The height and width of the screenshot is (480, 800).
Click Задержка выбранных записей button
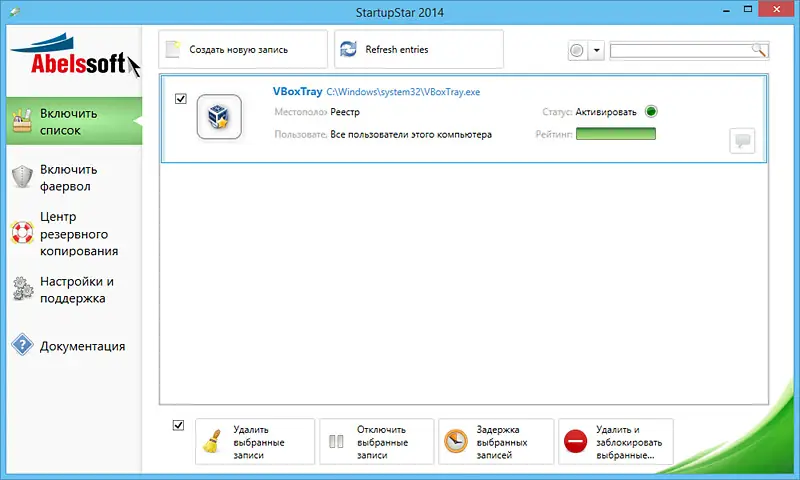(496, 442)
